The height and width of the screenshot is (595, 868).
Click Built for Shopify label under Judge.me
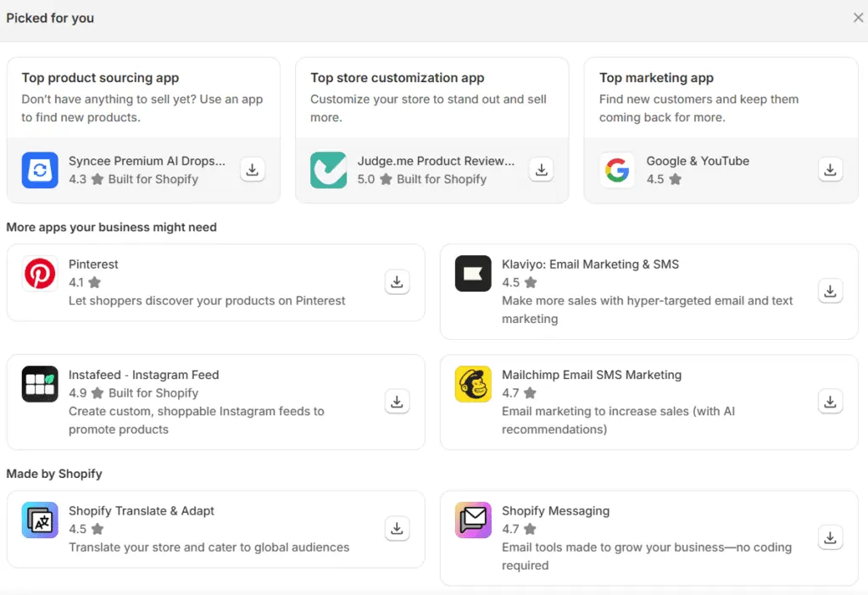(442, 180)
